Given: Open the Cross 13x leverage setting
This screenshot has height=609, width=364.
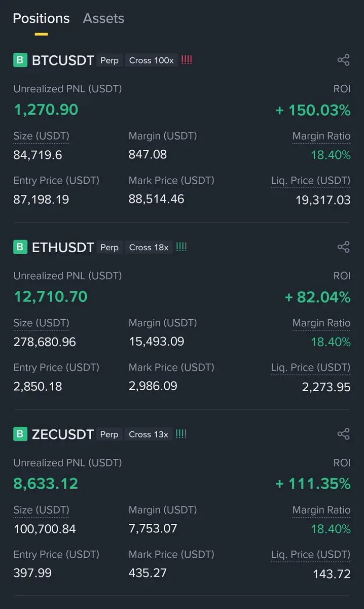Looking at the screenshot, I should click(x=149, y=434).
